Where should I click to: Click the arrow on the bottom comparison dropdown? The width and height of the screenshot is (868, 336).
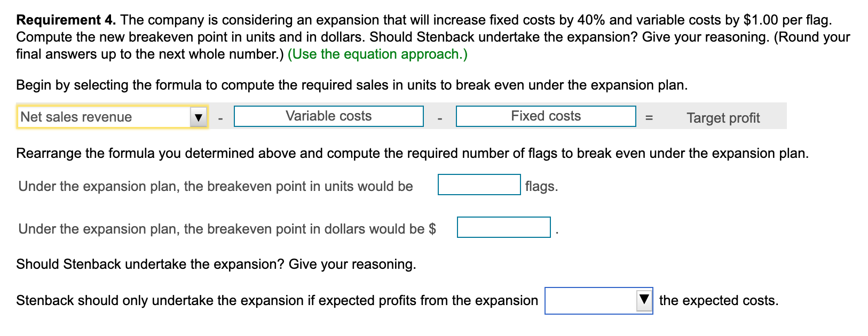click(644, 300)
